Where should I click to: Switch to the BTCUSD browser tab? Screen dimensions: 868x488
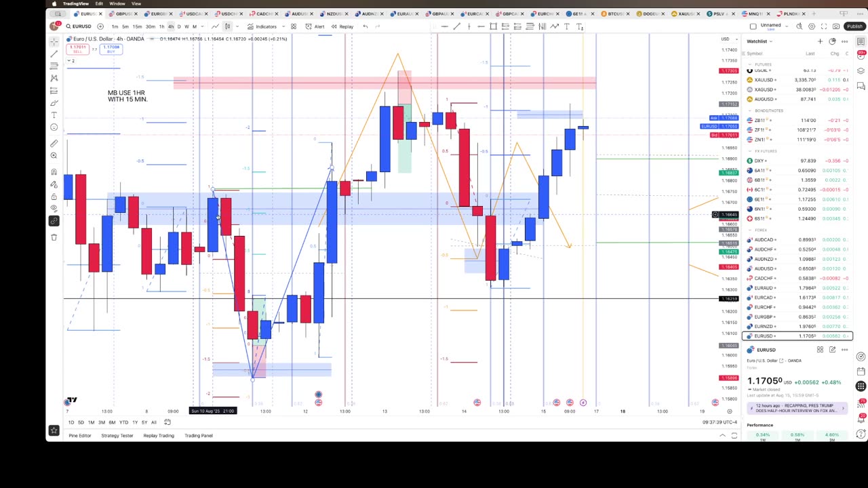614,14
